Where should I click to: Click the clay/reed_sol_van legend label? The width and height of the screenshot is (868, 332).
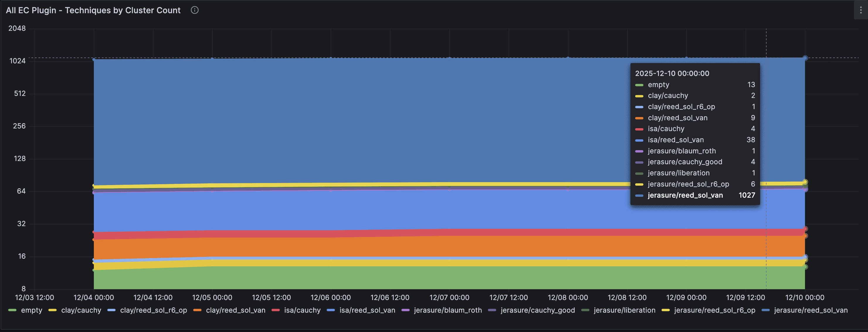tap(235, 310)
